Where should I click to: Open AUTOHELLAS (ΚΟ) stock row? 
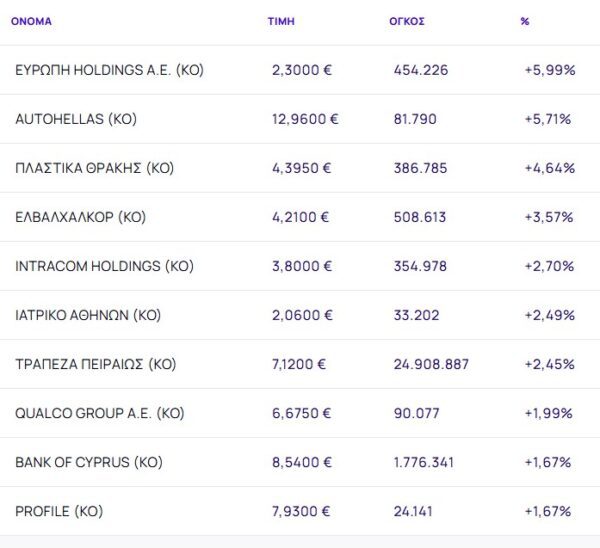click(x=76, y=119)
